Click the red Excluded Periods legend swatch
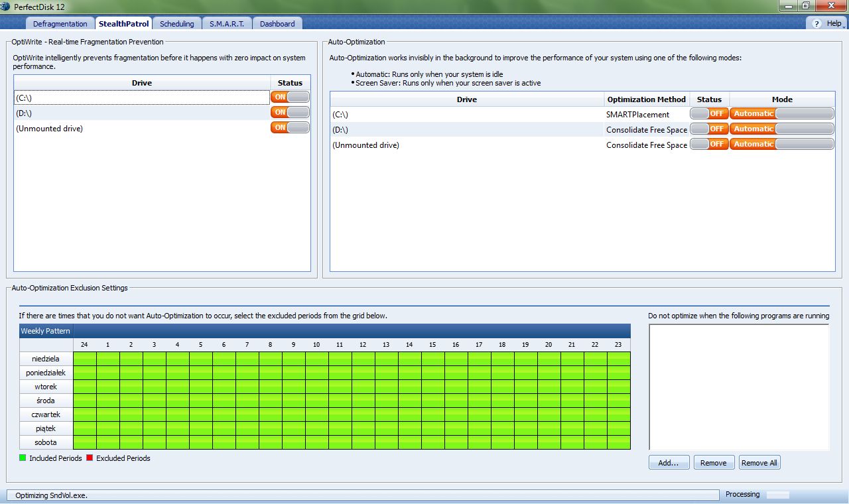 tap(90, 458)
